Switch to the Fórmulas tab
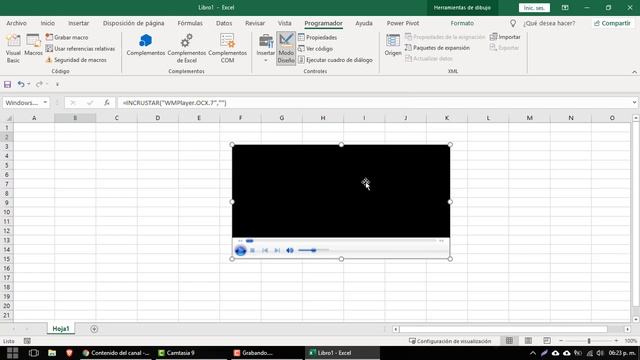This screenshot has height=360, width=640. pos(190,23)
